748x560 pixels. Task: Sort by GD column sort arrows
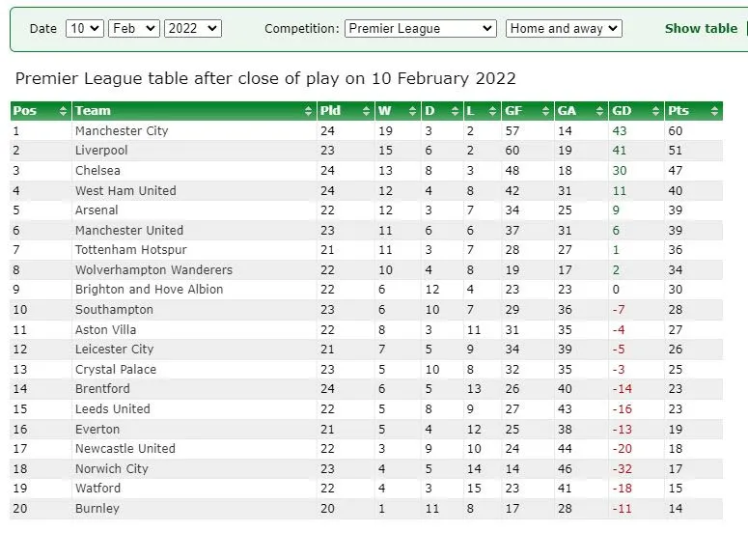[x=656, y=111]
